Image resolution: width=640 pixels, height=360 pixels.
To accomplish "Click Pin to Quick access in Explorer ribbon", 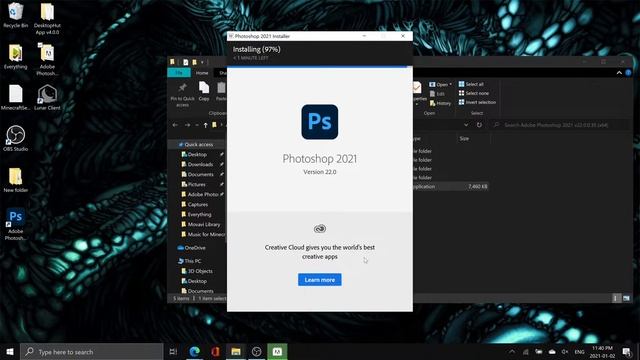I will click(x=182, y=95).
